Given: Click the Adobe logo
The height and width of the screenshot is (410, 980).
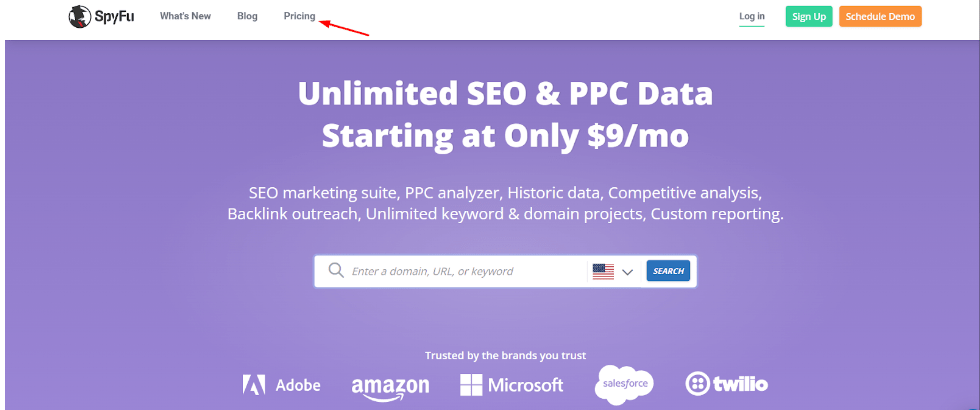Looking at the screenshot, I should (282, 384).
